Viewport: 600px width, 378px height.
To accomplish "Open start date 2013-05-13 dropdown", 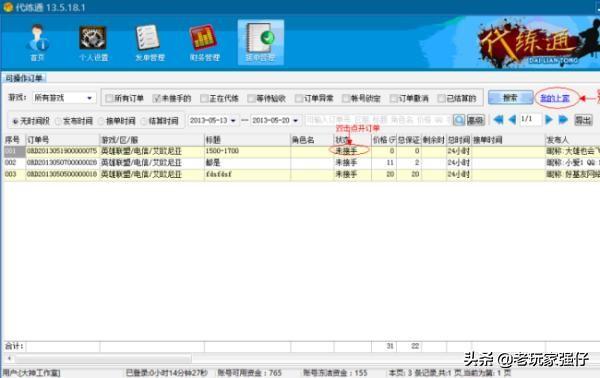I will [233, 121].
